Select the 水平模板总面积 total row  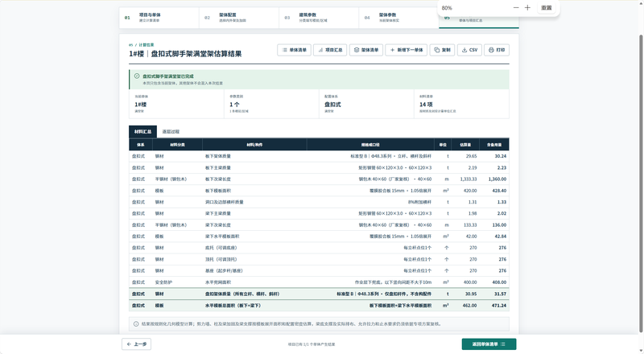(x=319, y=306)
